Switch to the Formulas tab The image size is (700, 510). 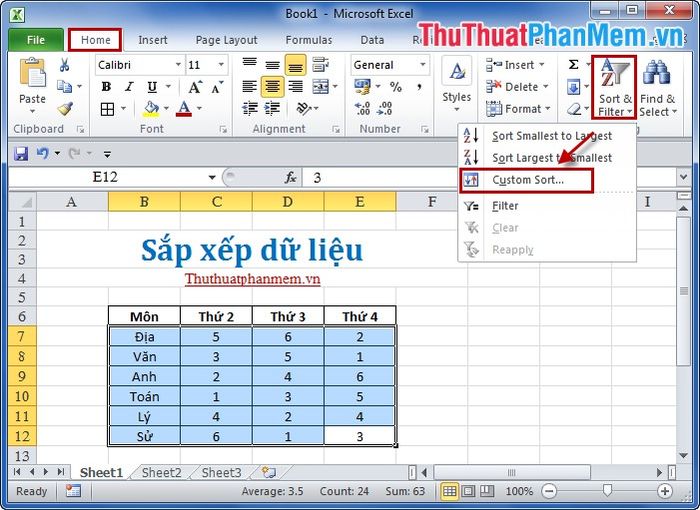pos(309,40)
